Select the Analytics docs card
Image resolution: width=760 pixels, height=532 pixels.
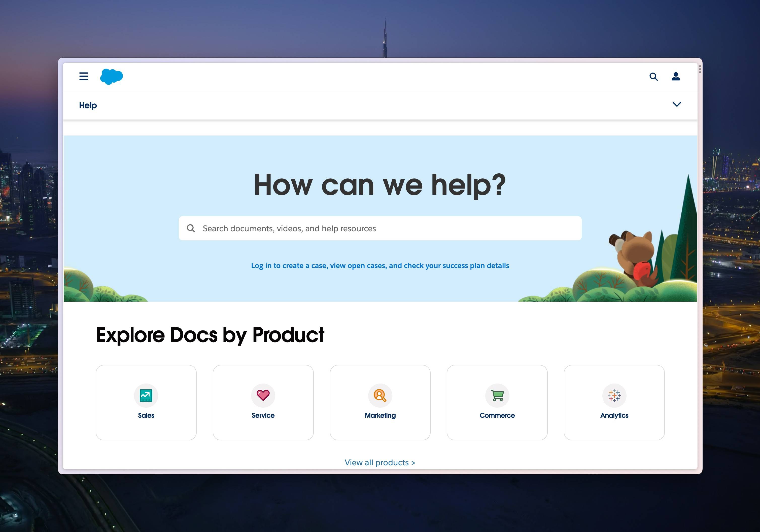[x=614, y=402]
